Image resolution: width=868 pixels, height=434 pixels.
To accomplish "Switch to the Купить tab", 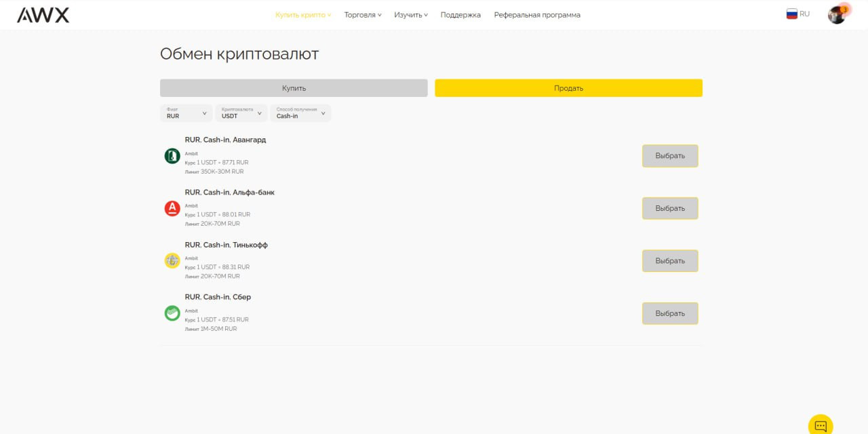I will click(x=294, y=88).
